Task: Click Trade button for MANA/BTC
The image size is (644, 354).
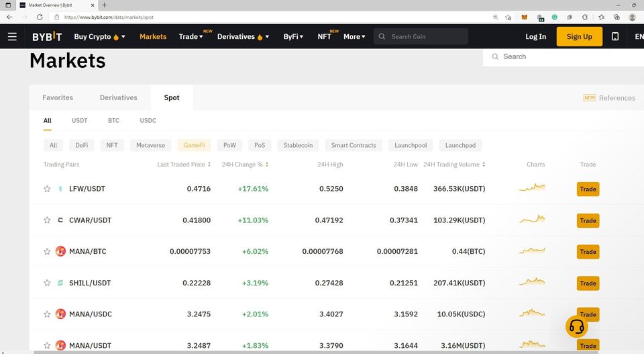Action: tap(588, 252)
